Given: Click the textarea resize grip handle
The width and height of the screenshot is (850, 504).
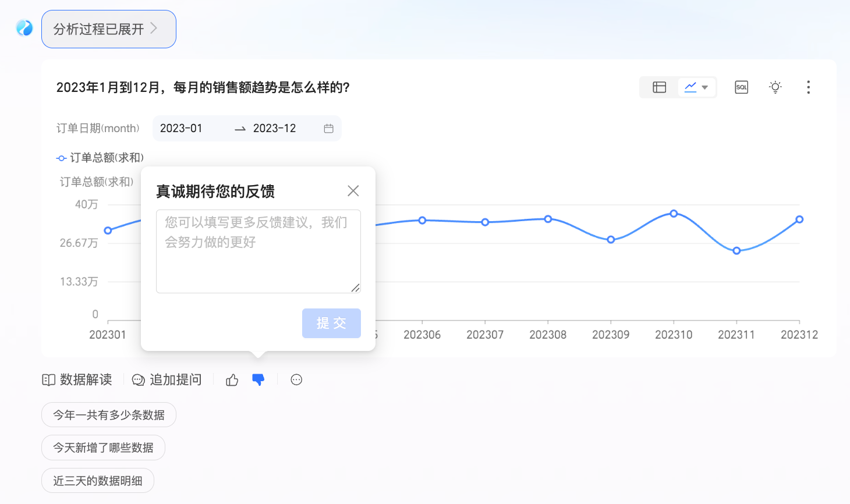Looking at the screenshot, I should point(356,288).
